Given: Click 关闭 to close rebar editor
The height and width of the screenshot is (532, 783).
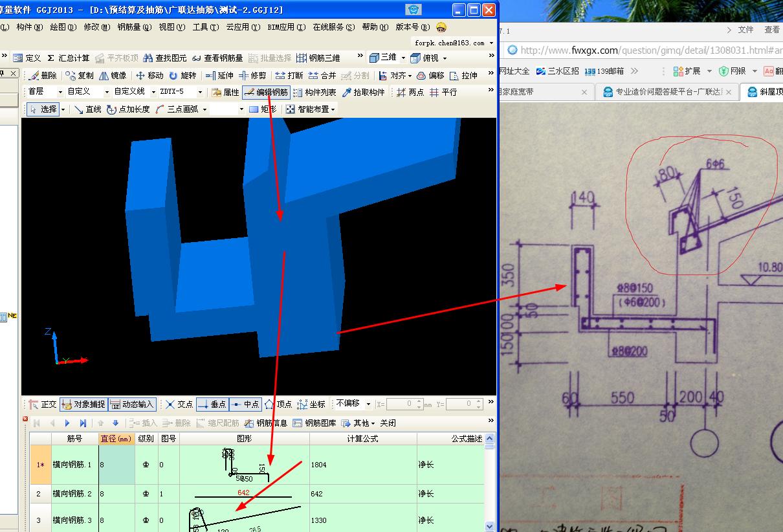Looking at the screenshot, I should click(x=388, y=423).
